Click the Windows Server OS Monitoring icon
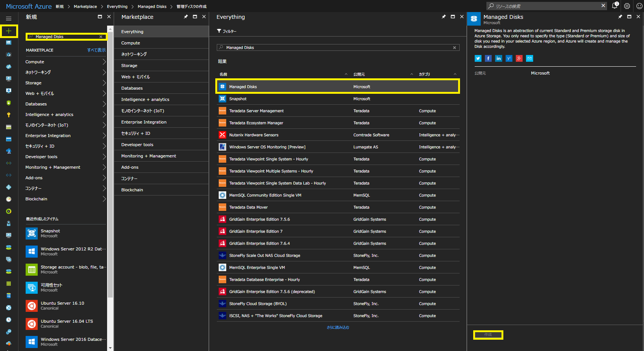This screenshot has height=351, width=644. (x=222, y=147)
